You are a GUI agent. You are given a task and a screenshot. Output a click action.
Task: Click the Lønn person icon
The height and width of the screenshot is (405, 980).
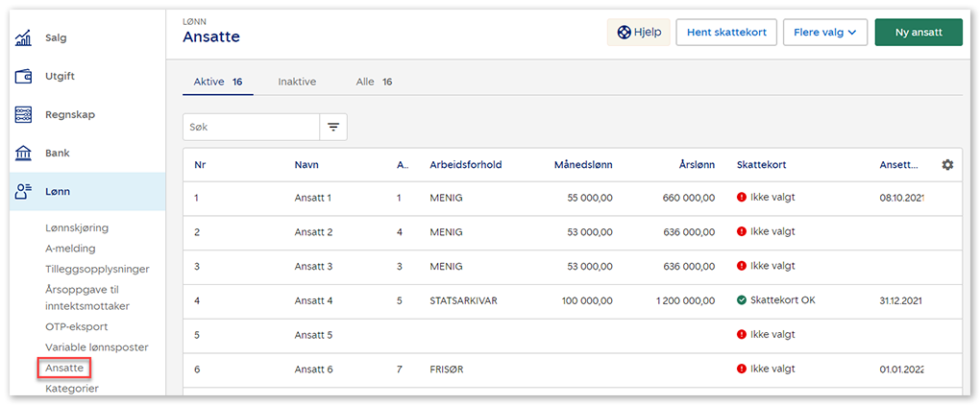coord(23,192)
